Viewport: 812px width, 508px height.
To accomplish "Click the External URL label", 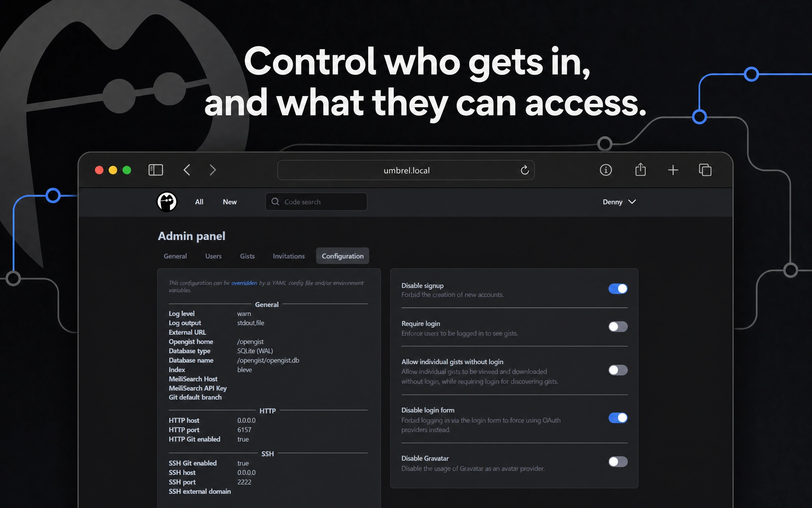I will click(x=187, y=332).
